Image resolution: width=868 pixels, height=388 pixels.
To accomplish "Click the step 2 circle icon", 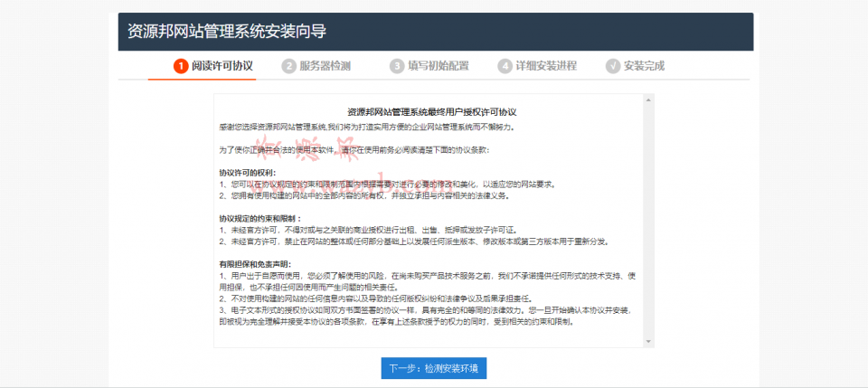I will [x=288, y=66].
